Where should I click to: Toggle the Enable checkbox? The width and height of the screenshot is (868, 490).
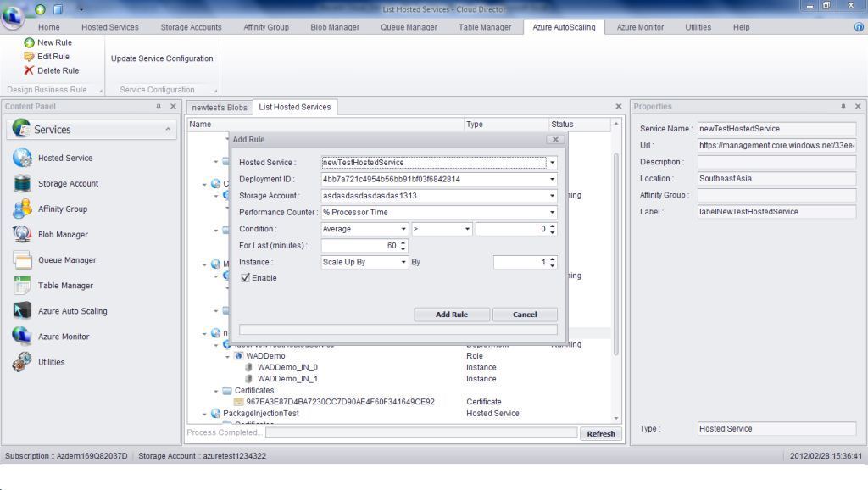point(245,278)
